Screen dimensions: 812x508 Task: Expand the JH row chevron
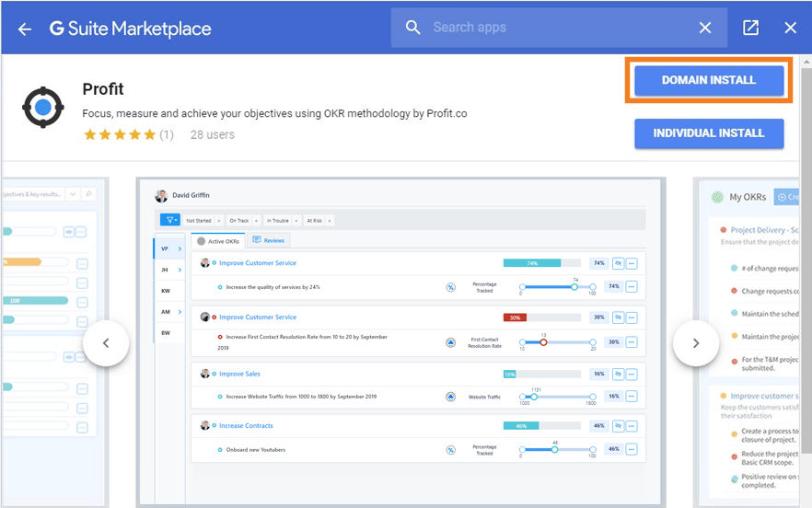click(x=180, y=270)
